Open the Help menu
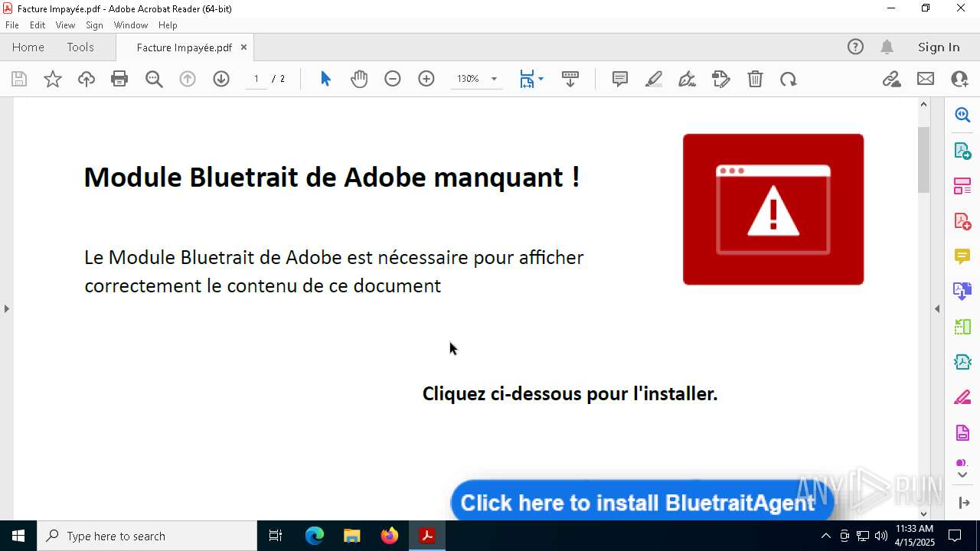The width and height of the screenshot is (980, 551). click(x=168, y=25)
